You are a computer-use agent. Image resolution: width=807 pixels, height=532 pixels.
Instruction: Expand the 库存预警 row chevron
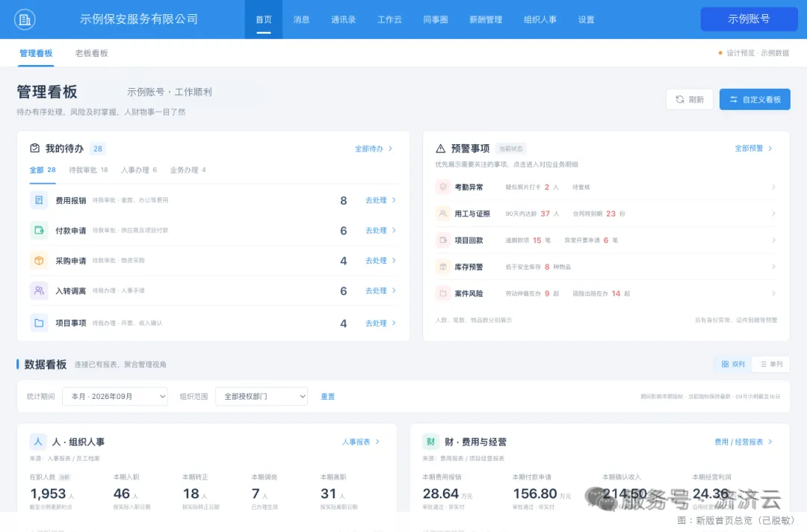773,267
